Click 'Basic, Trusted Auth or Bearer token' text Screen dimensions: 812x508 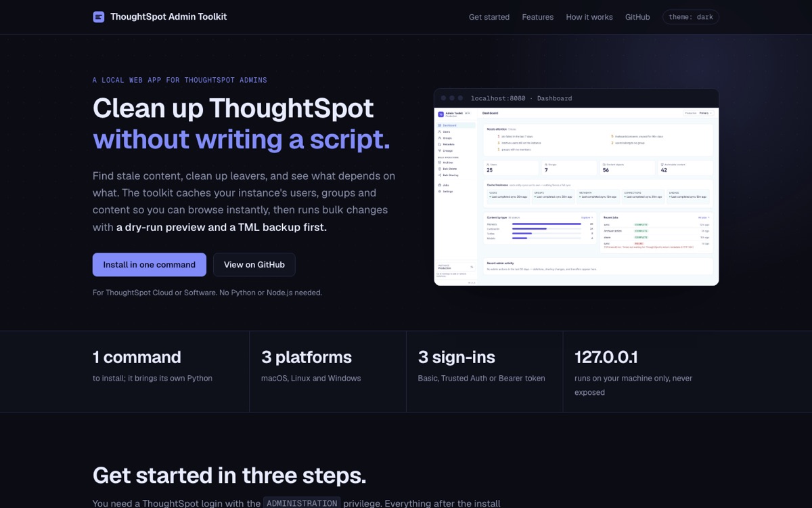[x=481, y=378]
